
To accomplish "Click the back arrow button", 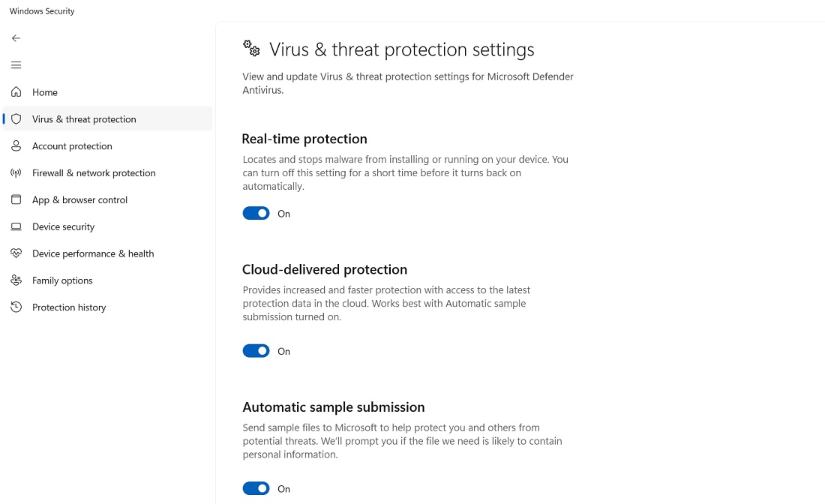I will pos(16,37).
